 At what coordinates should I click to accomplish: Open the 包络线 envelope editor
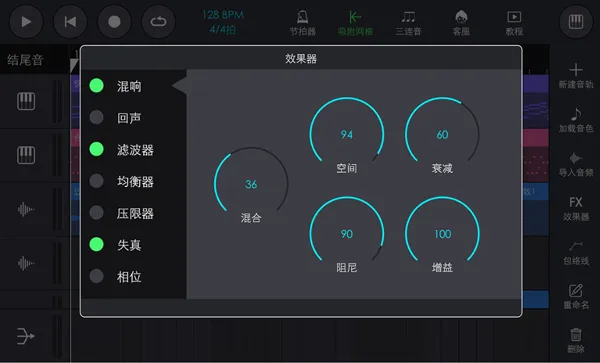576,253
